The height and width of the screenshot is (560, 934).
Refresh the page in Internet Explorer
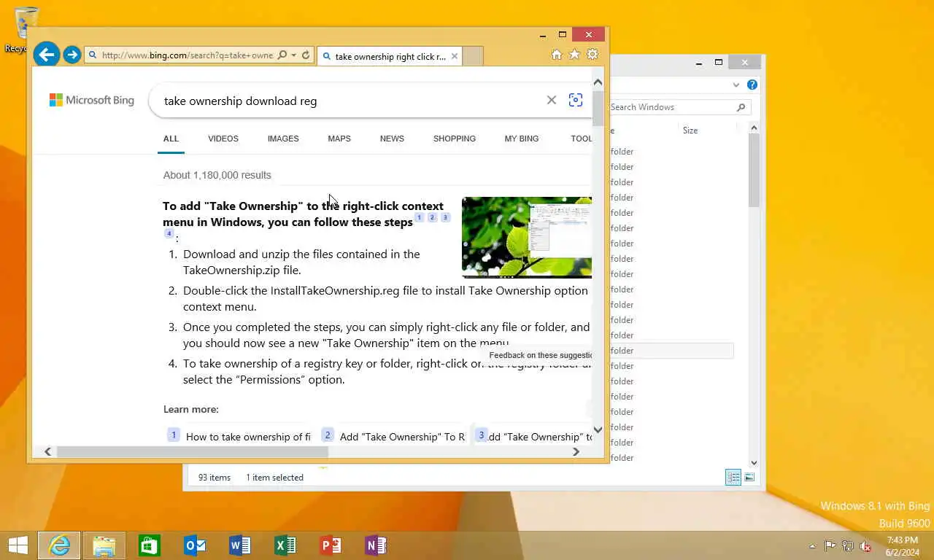click(306, 55)
